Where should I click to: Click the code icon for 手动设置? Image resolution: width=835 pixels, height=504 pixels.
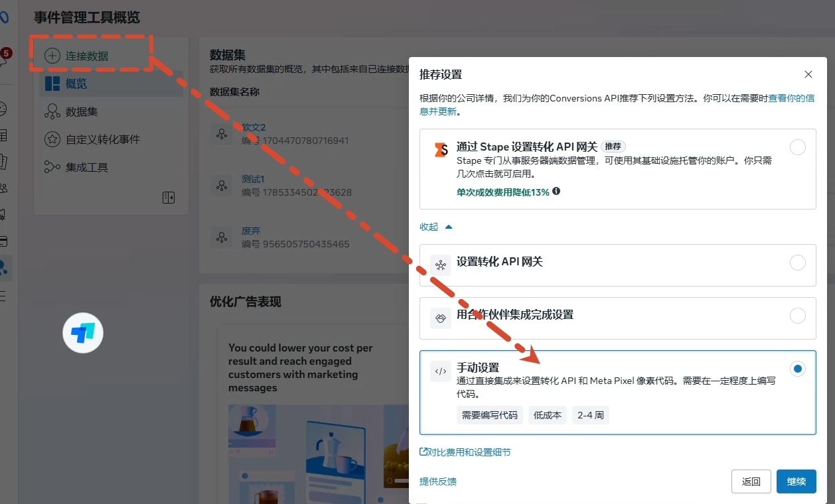pos(440,371)
